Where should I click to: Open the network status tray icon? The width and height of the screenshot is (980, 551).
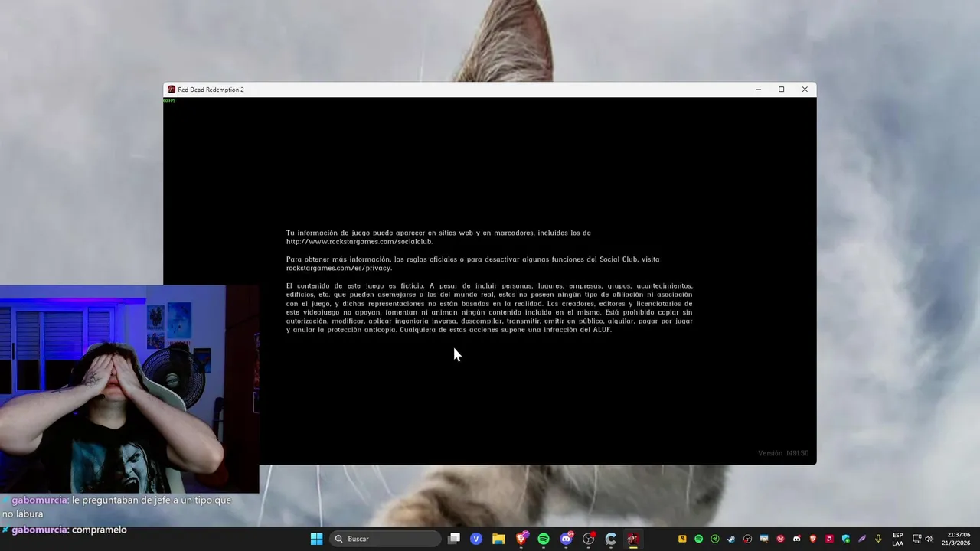pos(917,539)
